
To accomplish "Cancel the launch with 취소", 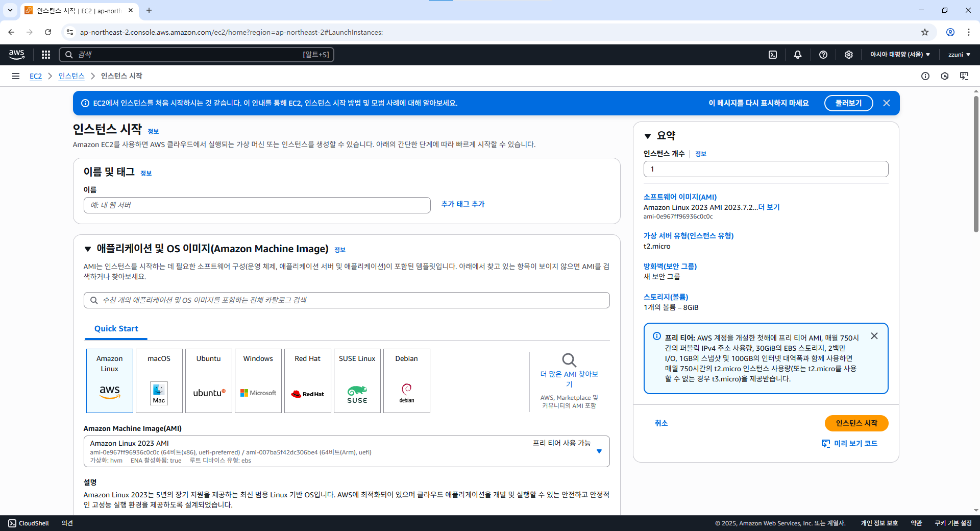I will [x=661, y=423].
